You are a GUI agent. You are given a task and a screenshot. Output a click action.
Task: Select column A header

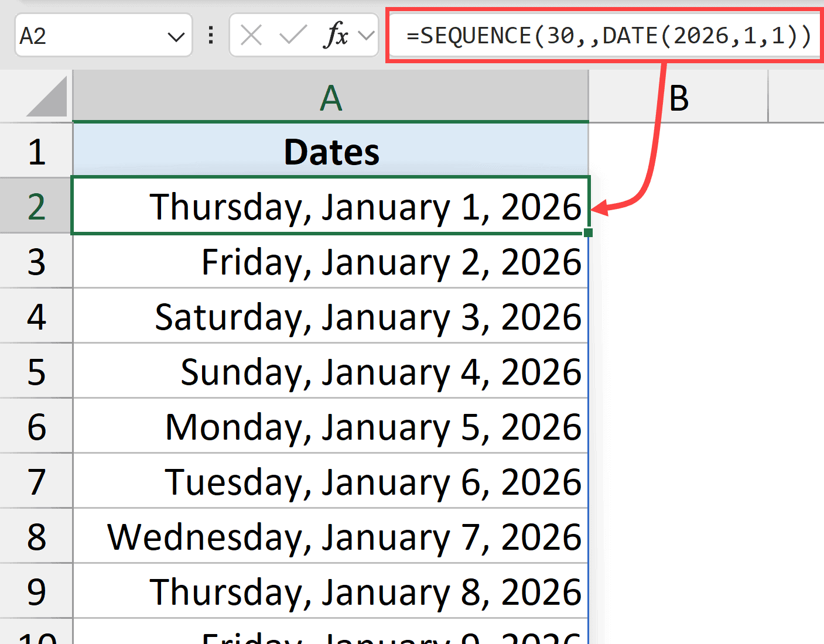point(331,97)
